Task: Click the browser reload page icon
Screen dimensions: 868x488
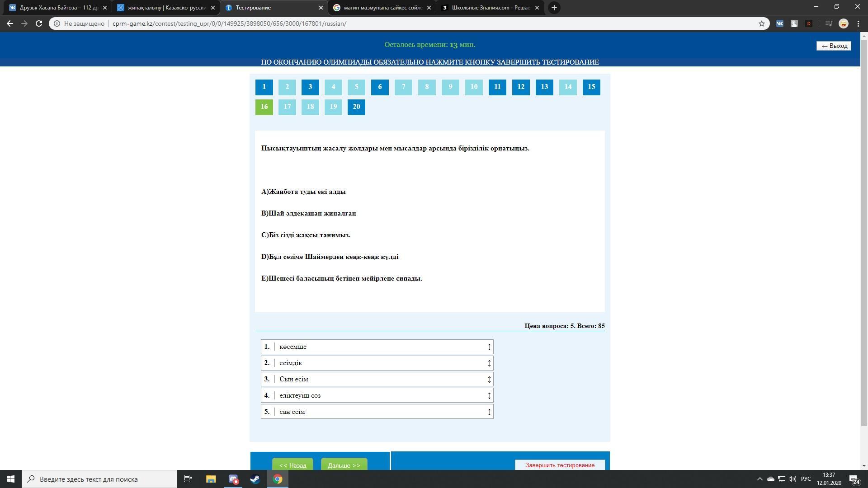Action: point(39,23)
